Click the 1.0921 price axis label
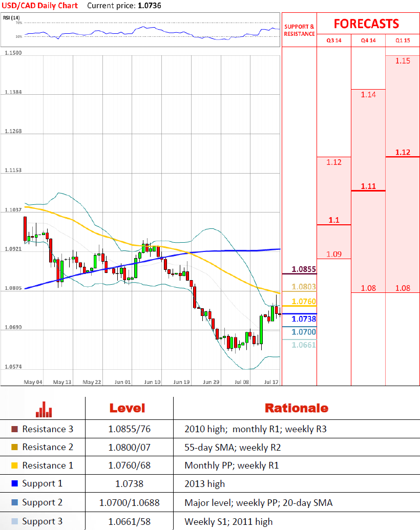420x530 pixels. pyautogui.click(x=13, y=249)
